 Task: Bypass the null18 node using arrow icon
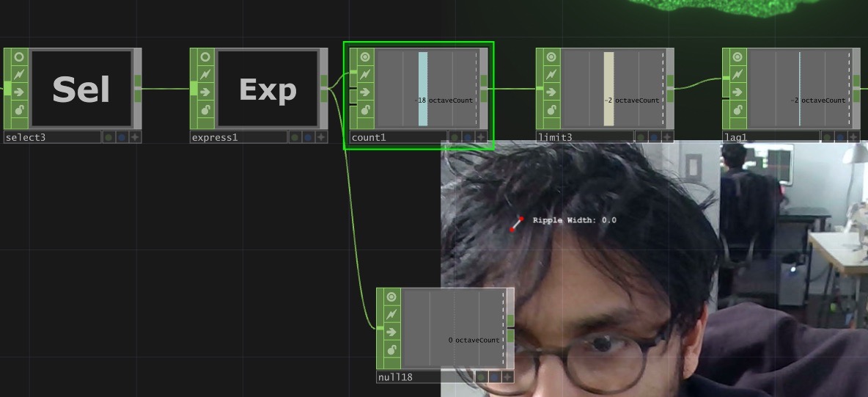click(x=391, y=332)
